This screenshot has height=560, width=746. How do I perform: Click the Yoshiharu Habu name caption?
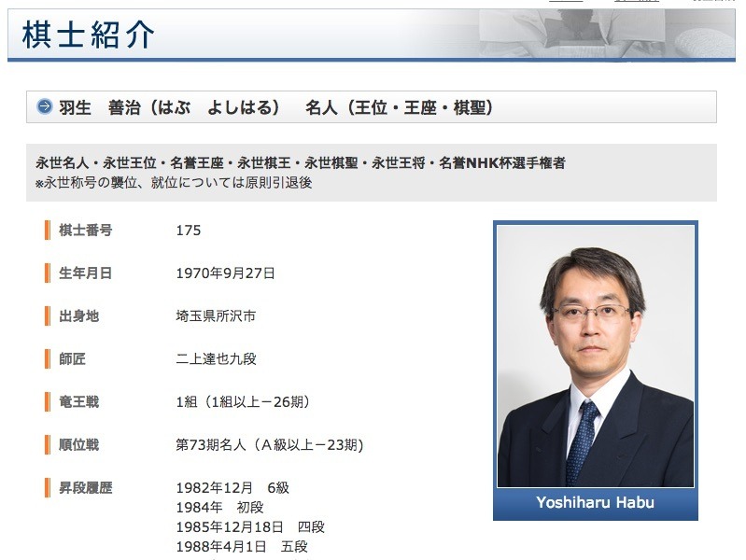click(595, 503)
